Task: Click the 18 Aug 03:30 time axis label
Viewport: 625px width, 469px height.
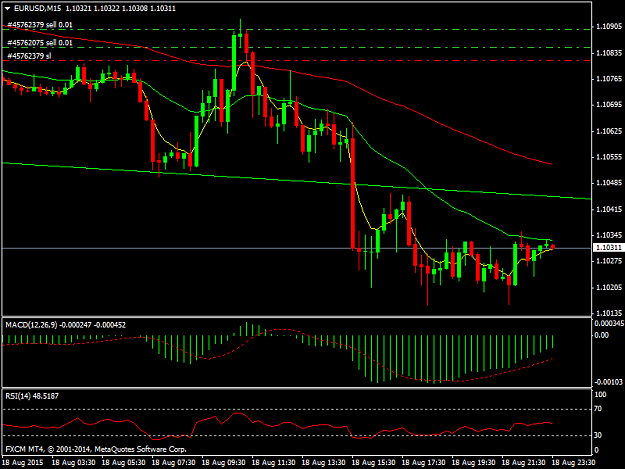Action: 74,462
